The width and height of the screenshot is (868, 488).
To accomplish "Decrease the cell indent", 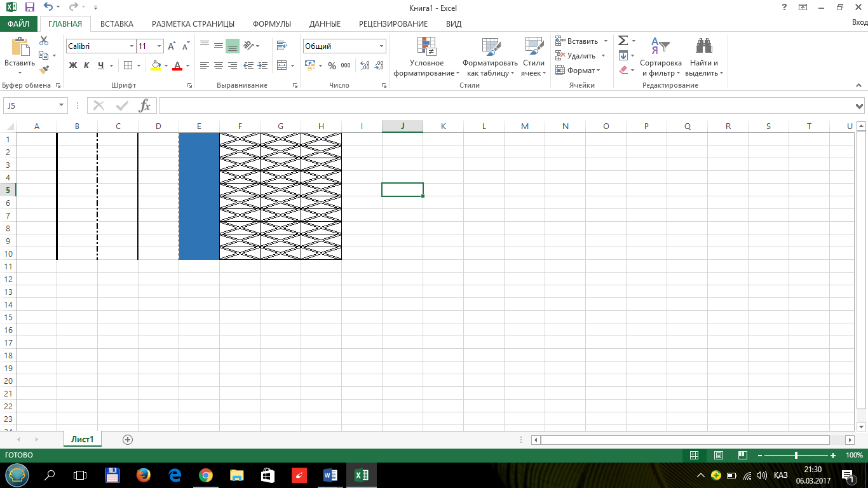I will (x=248, y=65).
